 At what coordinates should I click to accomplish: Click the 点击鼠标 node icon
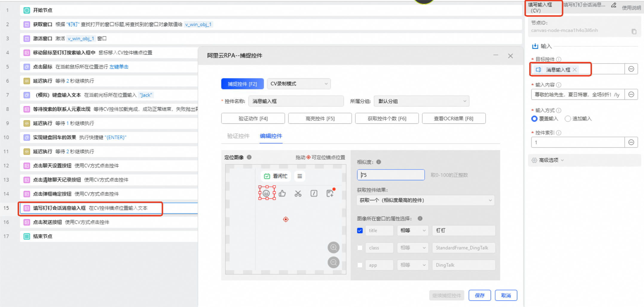(27, 67)
